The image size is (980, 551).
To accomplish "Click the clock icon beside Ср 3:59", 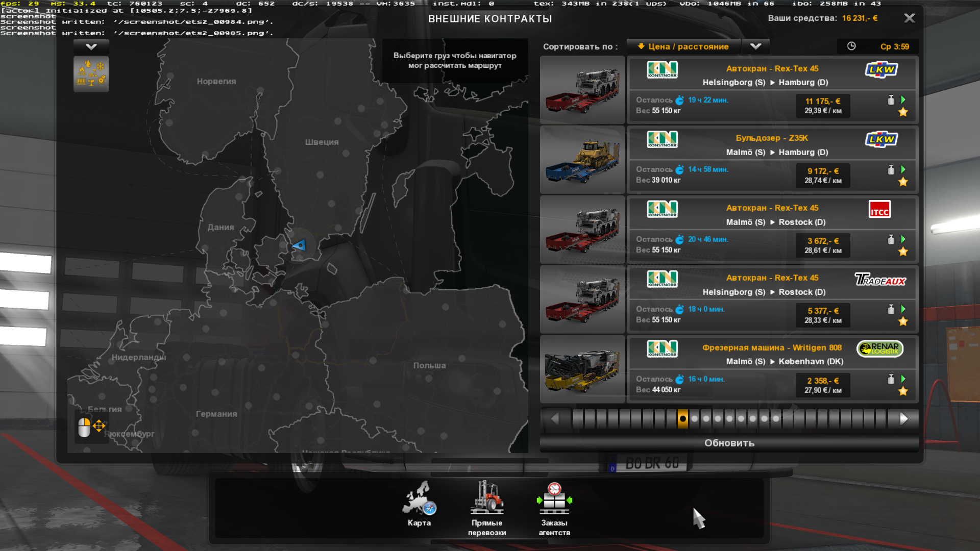I will click(x=851, y=46).
